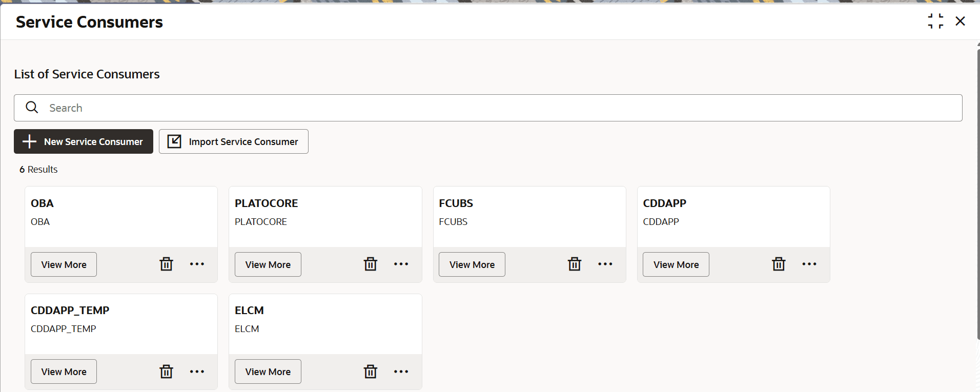Click New Service Consumer button
The height and width of the screenshot is (392, 980).
pyautogui.click(x=84, y=141)
